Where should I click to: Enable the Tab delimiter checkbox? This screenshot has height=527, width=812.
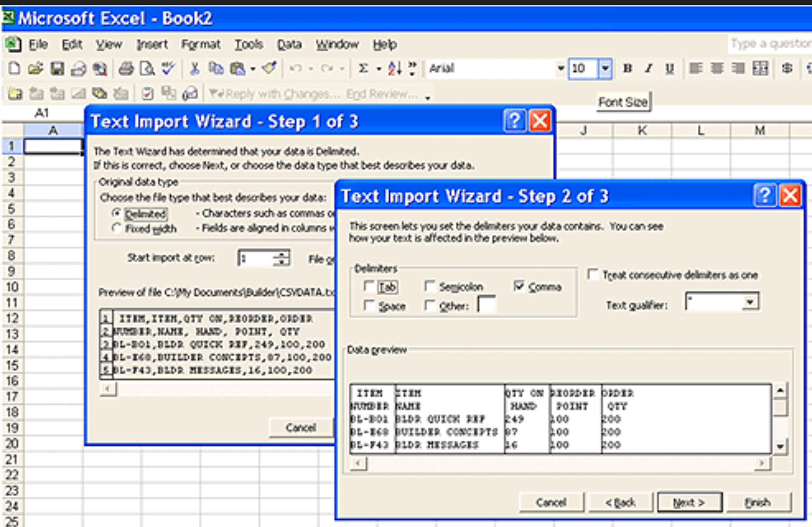[369, 286]
